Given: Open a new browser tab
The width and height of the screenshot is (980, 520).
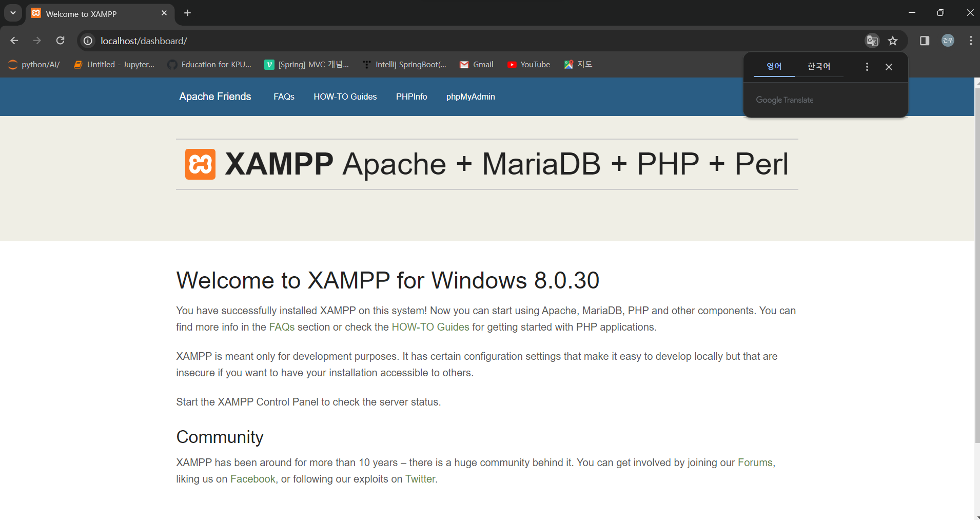Looking at the screenshot, I should pyautogui.click(x=188, y=13).
